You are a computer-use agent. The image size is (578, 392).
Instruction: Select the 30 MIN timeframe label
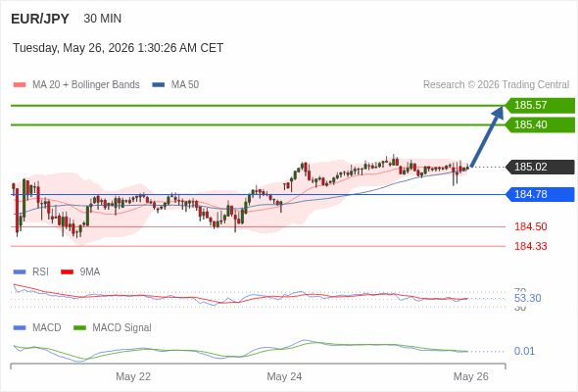pyautogui.click(x=103, y=19)
